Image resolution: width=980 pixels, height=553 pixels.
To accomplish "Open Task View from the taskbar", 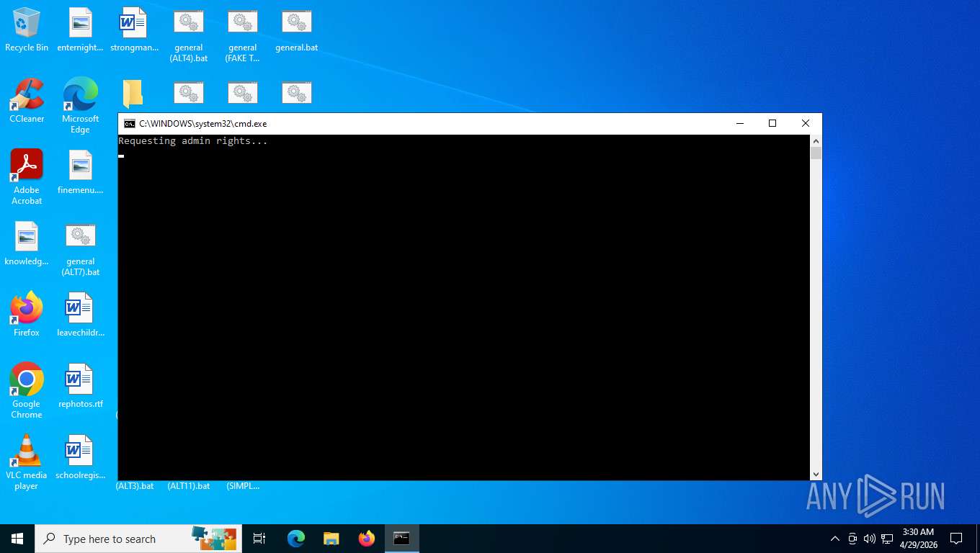I will click(259, 539).
